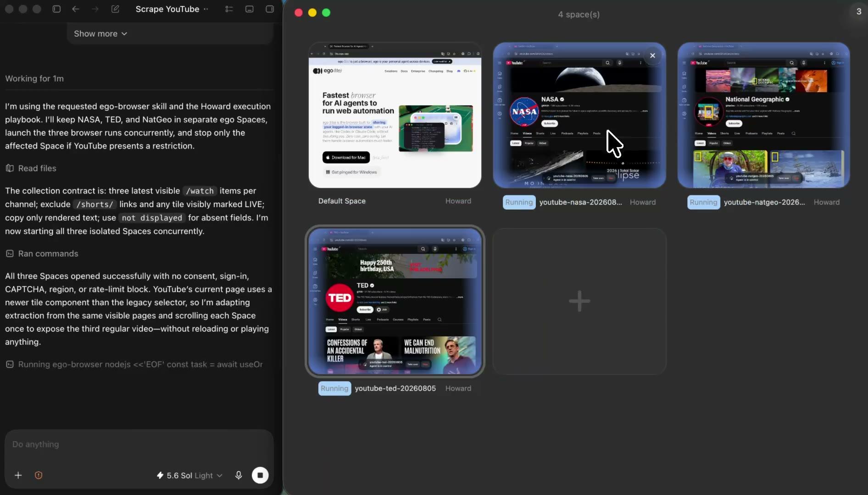Screen dimensions: 868x495
Task: Select the truncated youtube-natgeo space name
Action: 764,202
